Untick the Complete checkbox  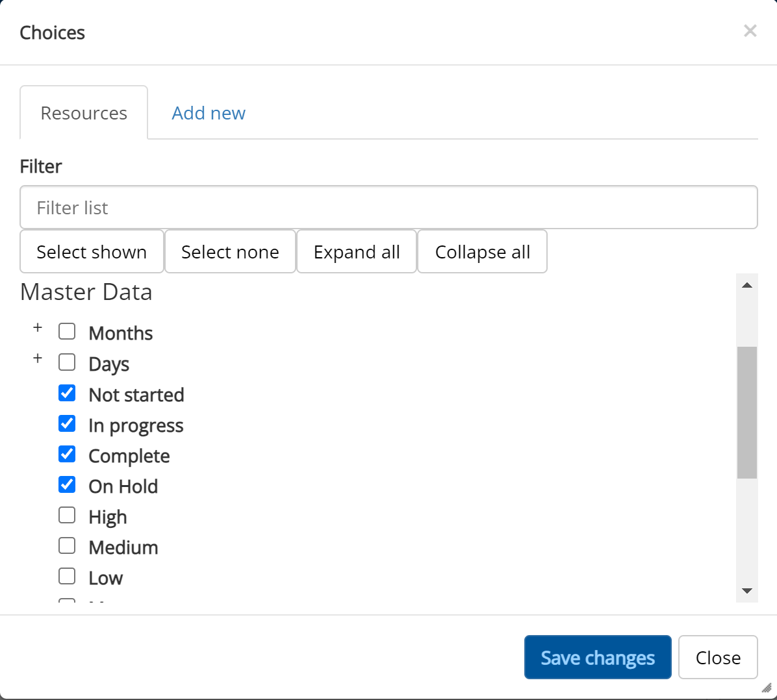tap(67, 454)
